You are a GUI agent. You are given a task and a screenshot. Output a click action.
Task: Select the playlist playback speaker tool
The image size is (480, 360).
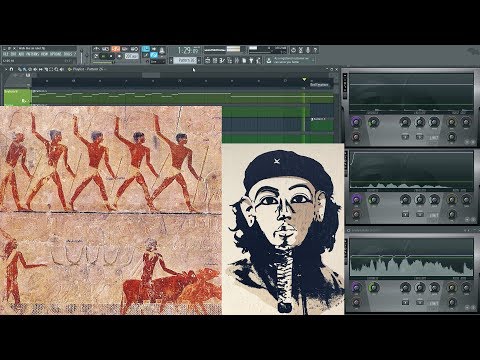point(61,69)
